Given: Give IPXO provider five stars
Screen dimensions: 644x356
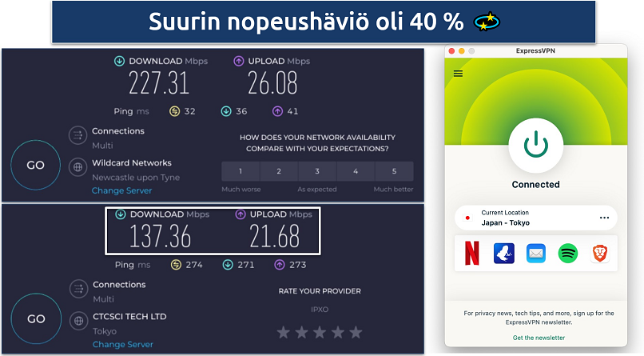Looking at the screenshot, I should pos(356,332).
